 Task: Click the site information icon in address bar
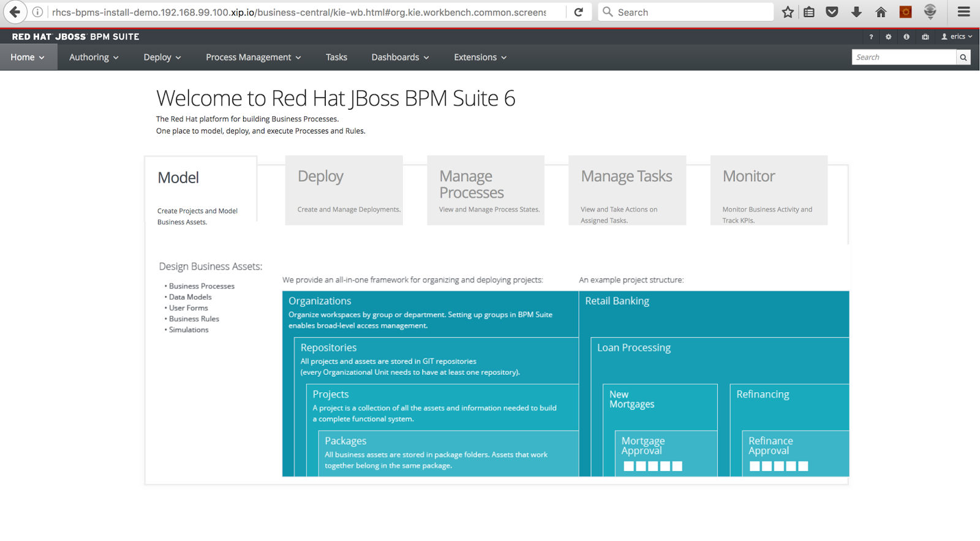(x=37, y=12)
